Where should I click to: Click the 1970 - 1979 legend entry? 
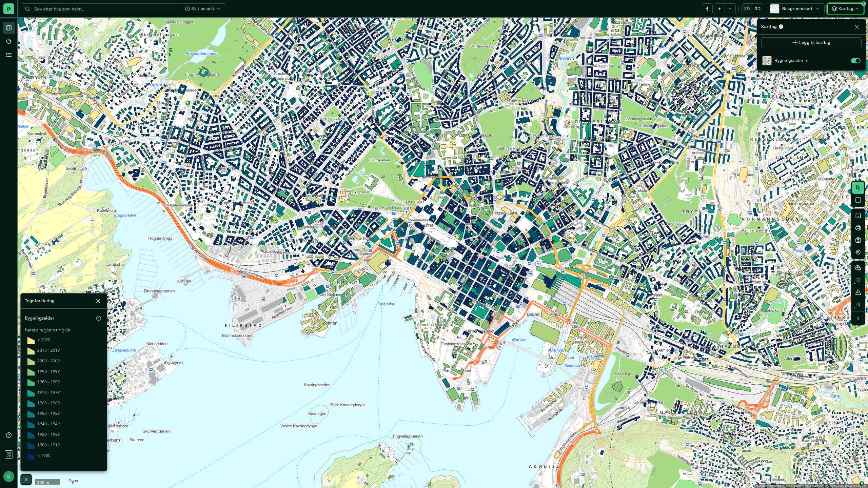click(x=48, y=392)
